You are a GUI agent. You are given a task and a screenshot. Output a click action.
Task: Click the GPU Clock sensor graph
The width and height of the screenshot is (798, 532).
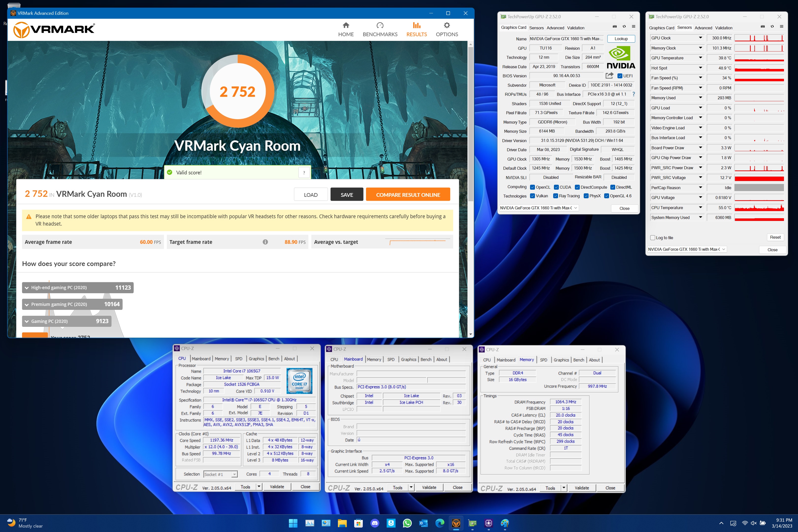coord(759,38)
